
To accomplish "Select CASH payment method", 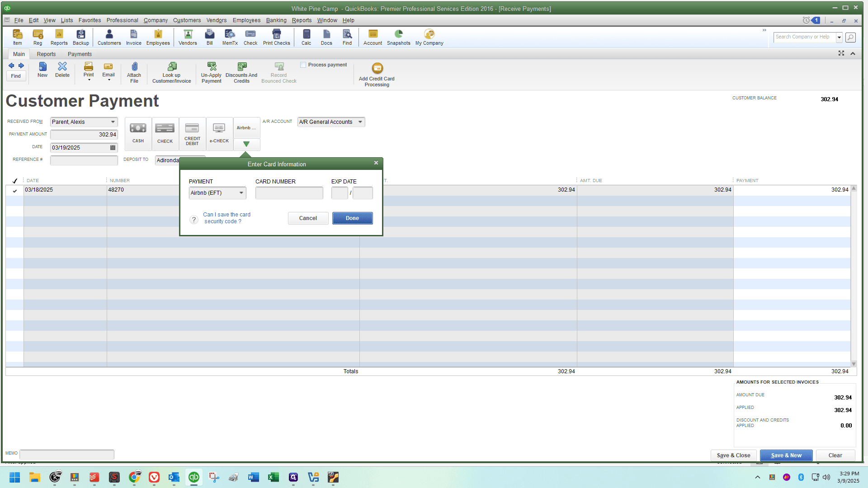I will (138, 133).
